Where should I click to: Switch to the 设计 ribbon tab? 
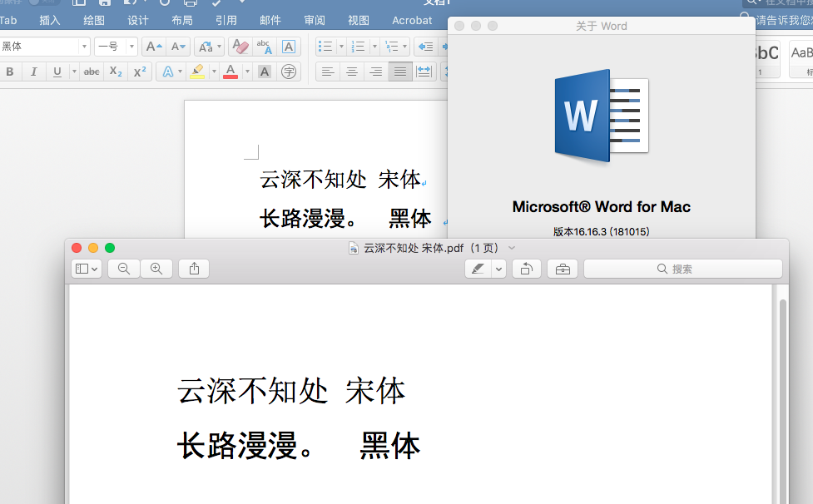tap(138, 20)
